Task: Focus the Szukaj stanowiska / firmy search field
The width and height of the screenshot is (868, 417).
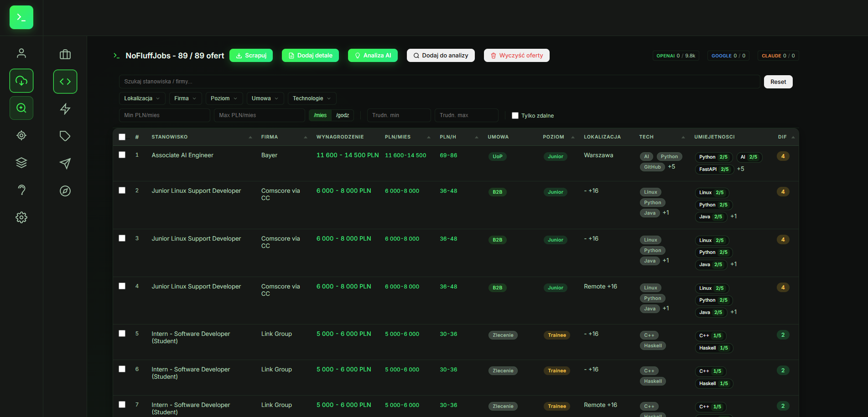Action: tap(439, 82)
